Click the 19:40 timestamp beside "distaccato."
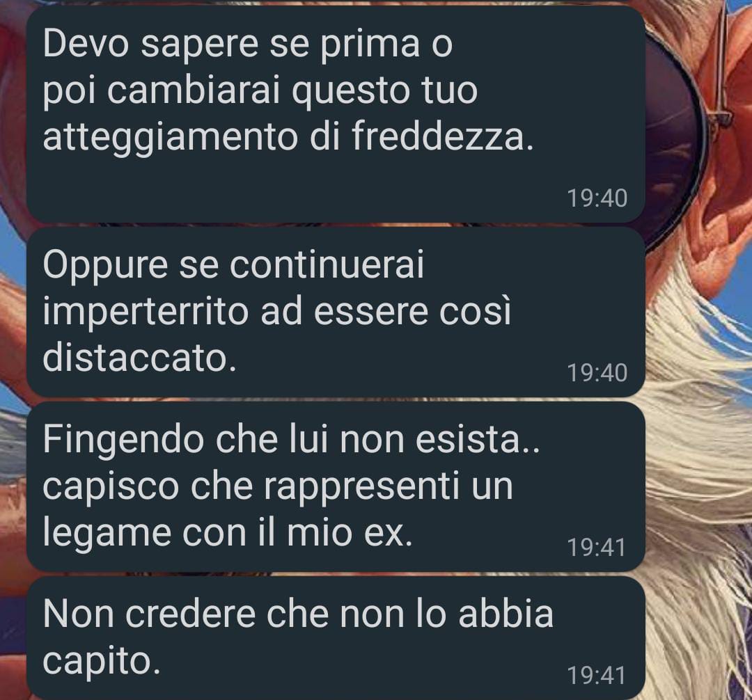This screenshot has height=700, width=752. [x=597, y=373]
